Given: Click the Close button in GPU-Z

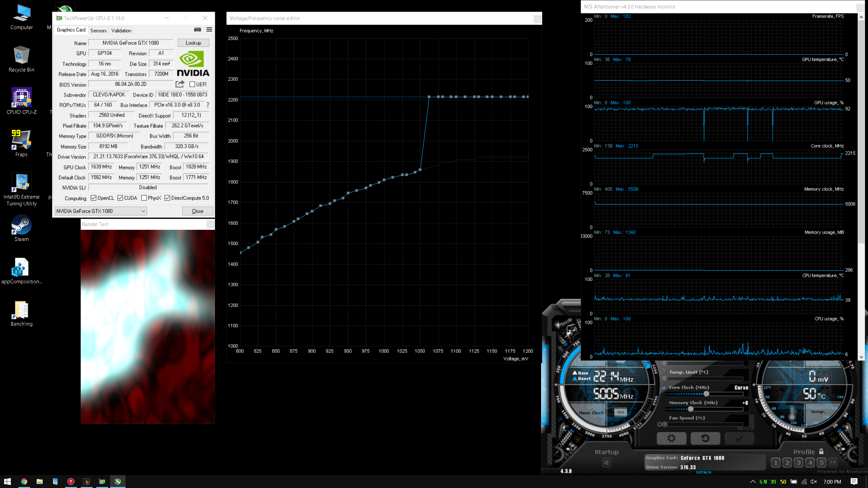Looking at the screenshot, I should 198,211.
